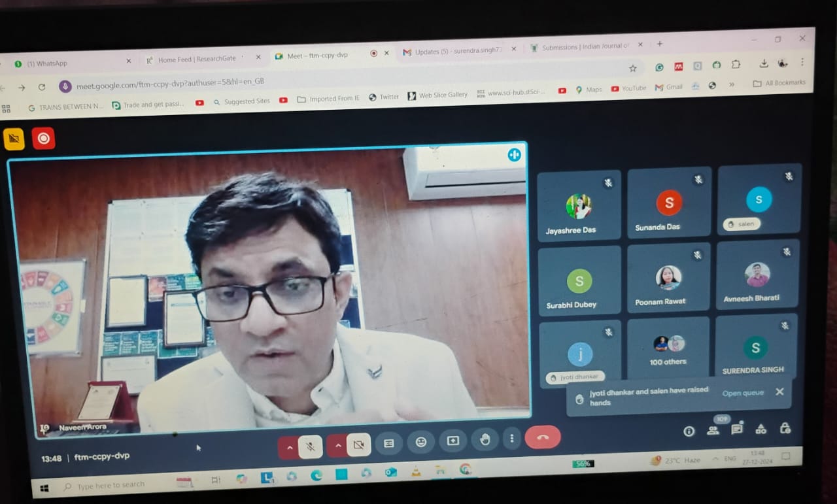The width and height of the screenshot is (837, 504).
Task: Open All Bookmarks folder
Action: [x=779, y=83]
